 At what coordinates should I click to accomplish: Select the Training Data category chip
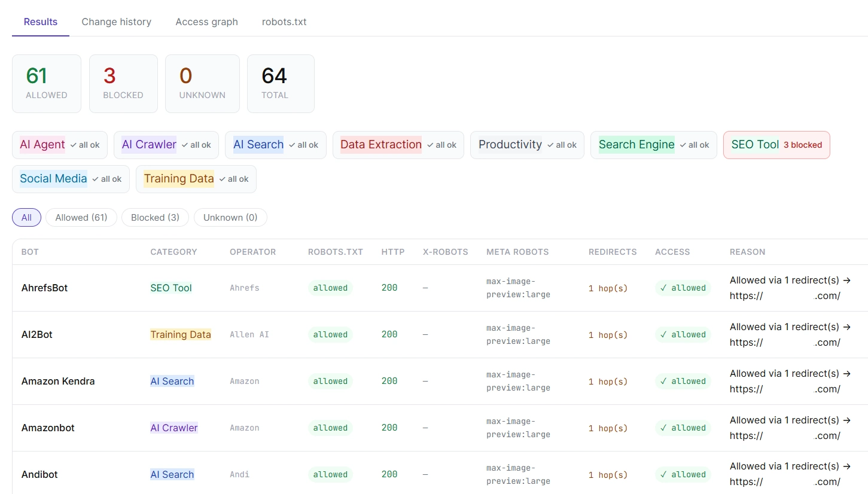tap(196, 179)
